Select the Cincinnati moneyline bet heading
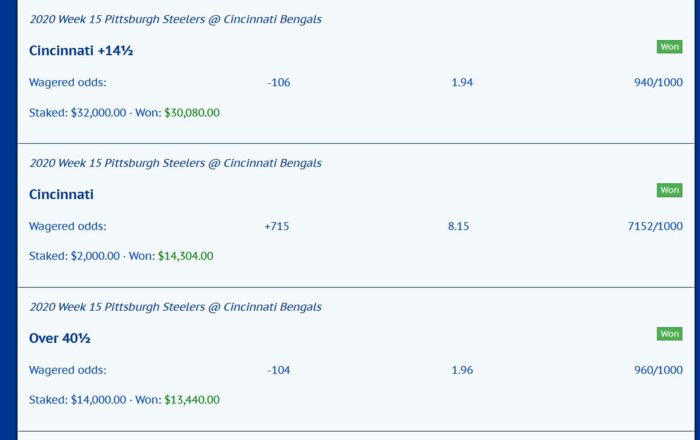This screenshot has width=700, height=440. 61,195
